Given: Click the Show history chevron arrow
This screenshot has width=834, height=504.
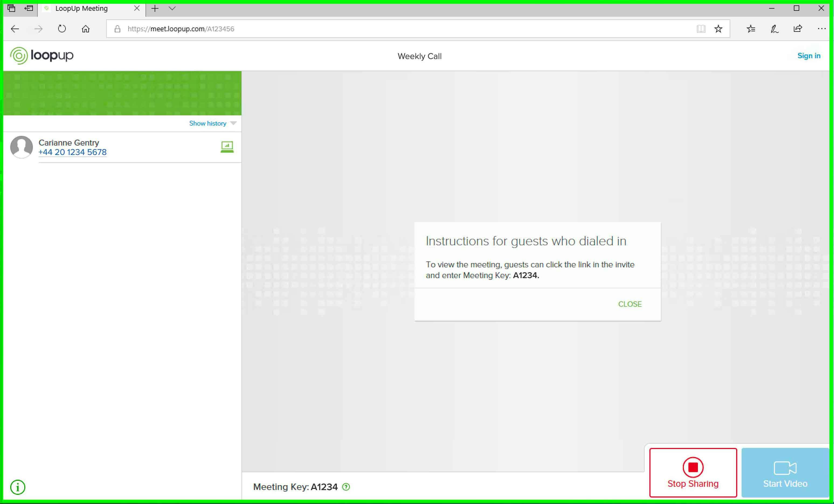Looking at the screenshot, I should [x=234, y=123].
